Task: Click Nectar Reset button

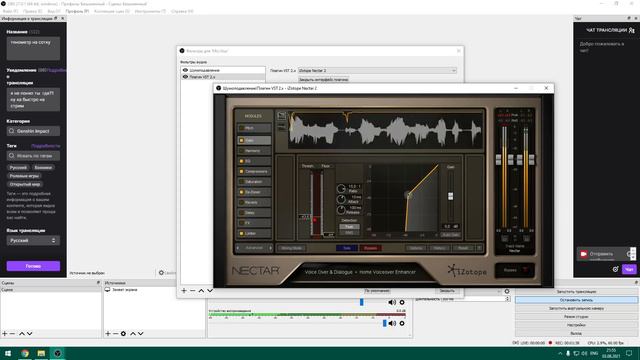Action: click(463, 248)
